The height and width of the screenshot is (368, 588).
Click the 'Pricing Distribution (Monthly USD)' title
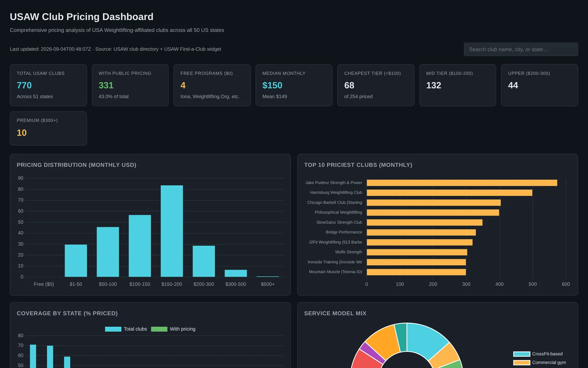[76, 165]
